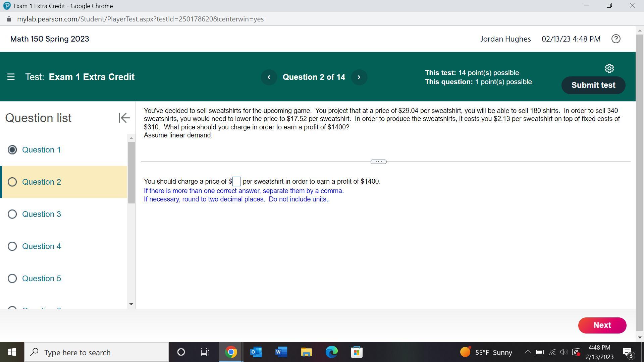Screen dimensions: 644x362
Task: Click the price answer input box
Action: pyautogui.click(x=236, y=182)
